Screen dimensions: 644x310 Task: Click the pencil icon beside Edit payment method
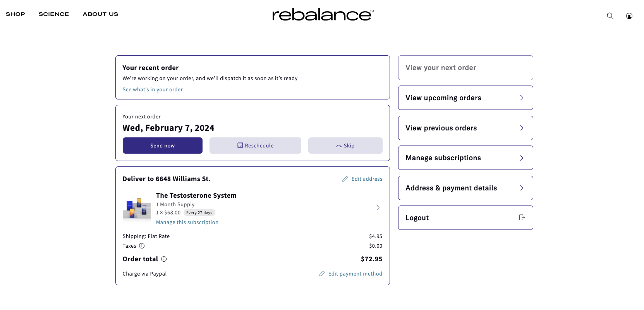(x=322, y=274)
